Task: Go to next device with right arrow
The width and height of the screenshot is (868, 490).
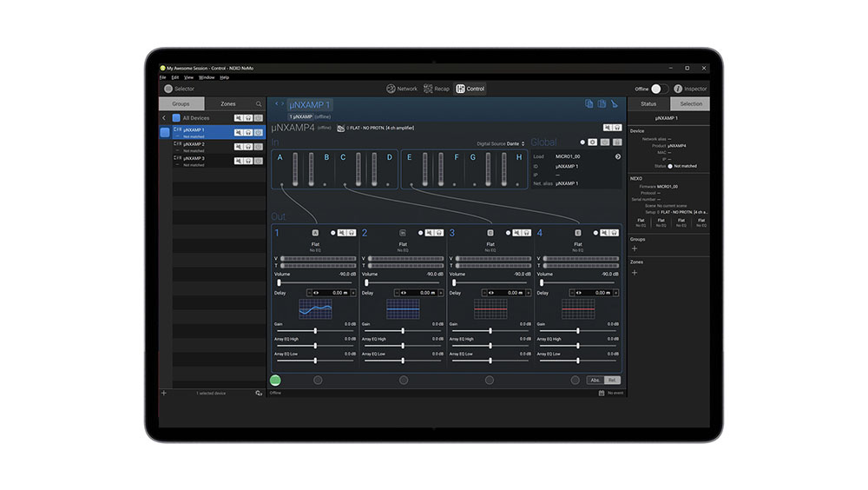Action: click(x=282, y=103)
